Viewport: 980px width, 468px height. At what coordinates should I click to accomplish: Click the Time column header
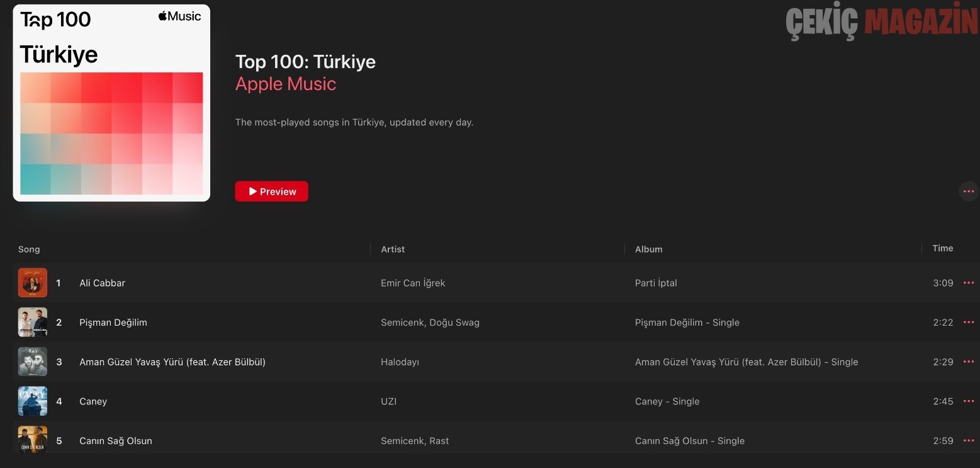pyautogui.click(x=943, y=248)
